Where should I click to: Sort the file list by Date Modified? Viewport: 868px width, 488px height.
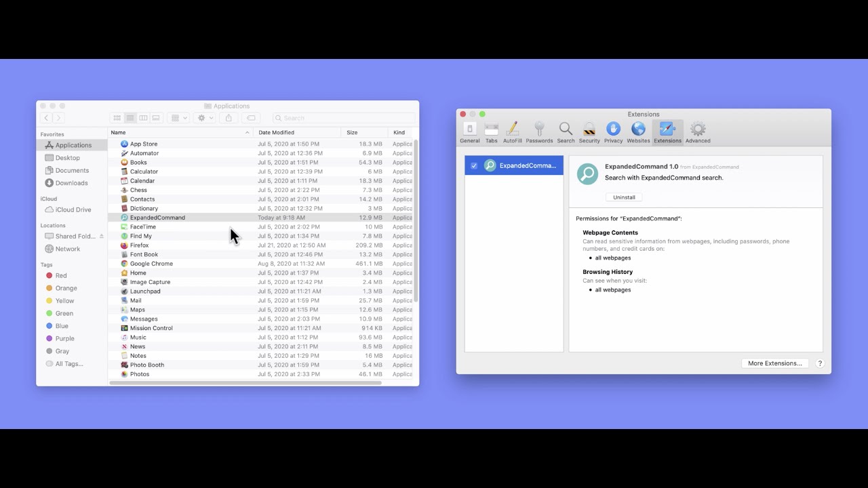pos(298,133)
